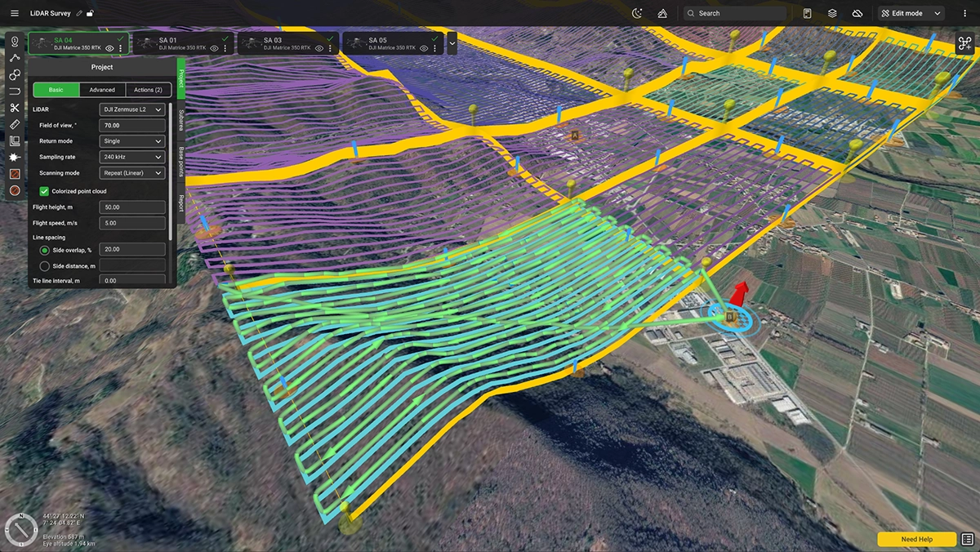Open SA 05 route three-dot menu
Screen dimensions: 980x552
tap(434, 48)
